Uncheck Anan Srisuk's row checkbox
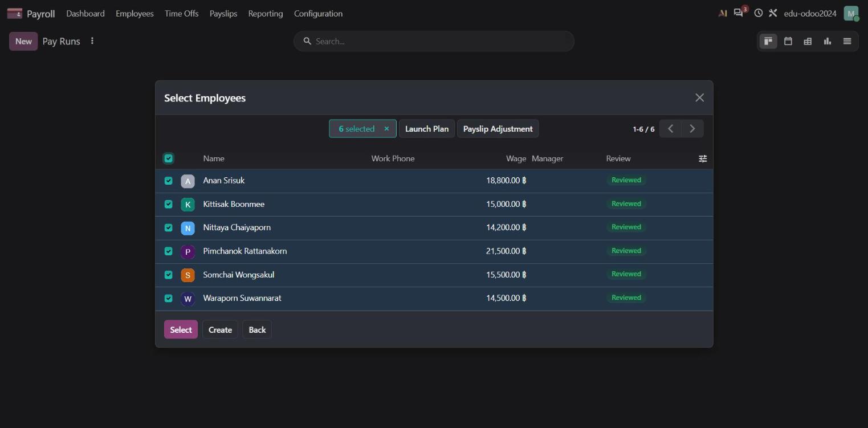Viewport: 868px width, 428px height. pos(168,181)
